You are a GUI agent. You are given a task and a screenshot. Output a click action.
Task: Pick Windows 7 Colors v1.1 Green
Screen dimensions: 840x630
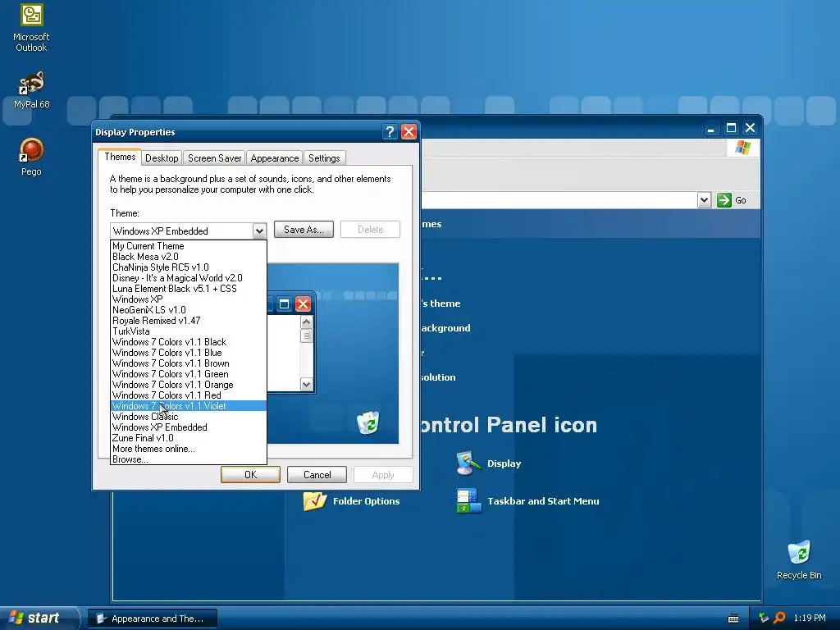click(x=189, y=374)
